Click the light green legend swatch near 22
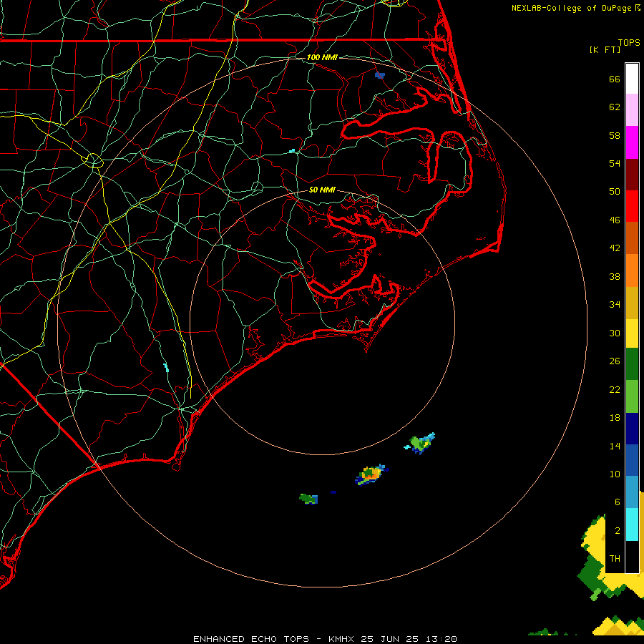This screenshot has height=644, width=644. coord(632,396)
